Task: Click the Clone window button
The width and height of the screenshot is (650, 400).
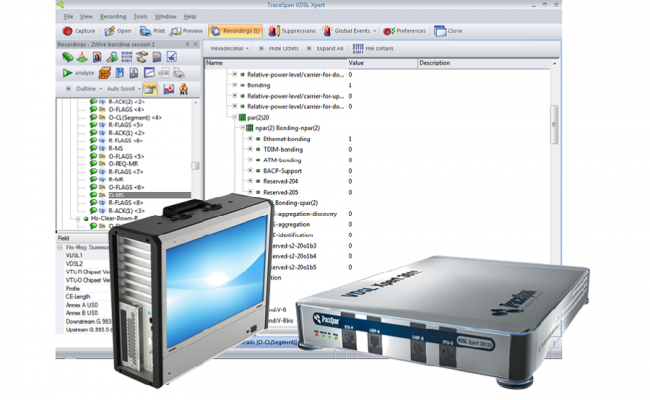Action: (448, 31)
